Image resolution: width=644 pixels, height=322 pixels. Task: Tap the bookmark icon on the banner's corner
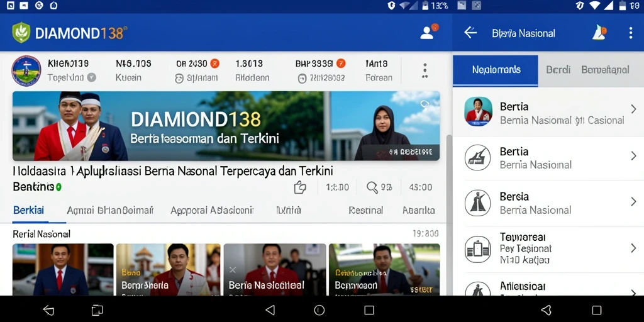click(425, 104)
